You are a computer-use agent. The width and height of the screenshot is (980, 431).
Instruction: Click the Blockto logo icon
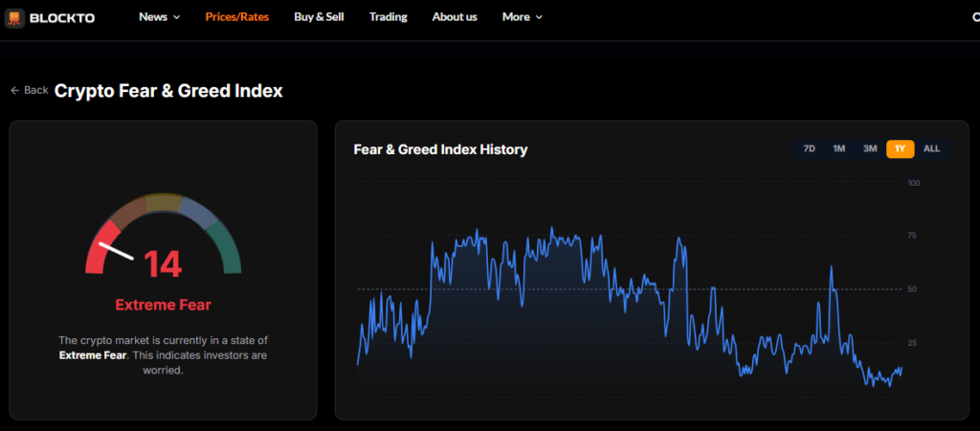pos(14,17)
